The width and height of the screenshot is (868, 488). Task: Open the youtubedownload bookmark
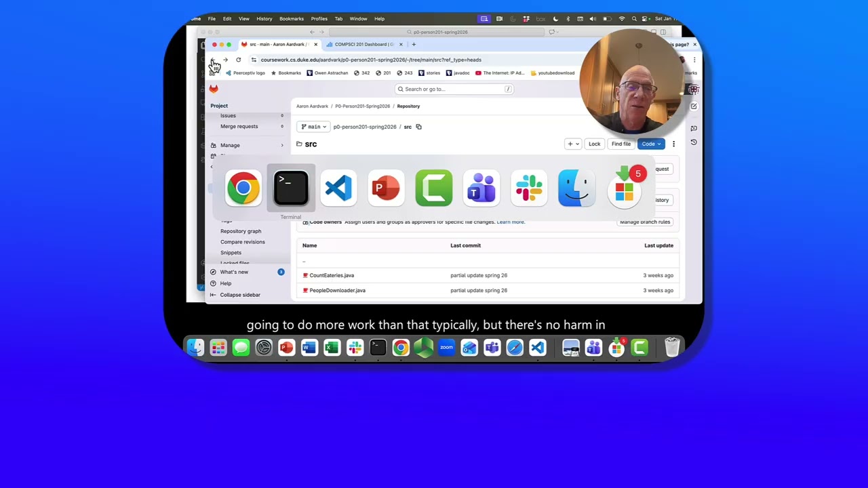(x=552, y=73)
